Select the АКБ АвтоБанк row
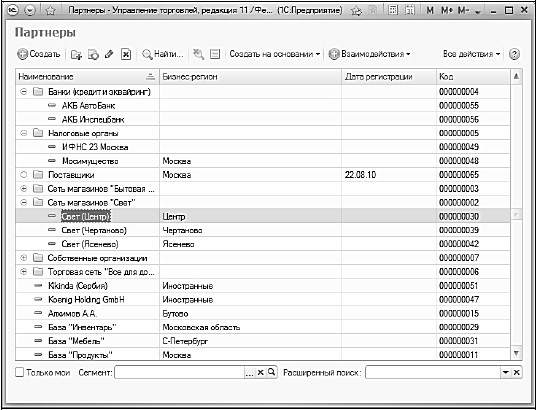The image size is (537, 410). 263,105
